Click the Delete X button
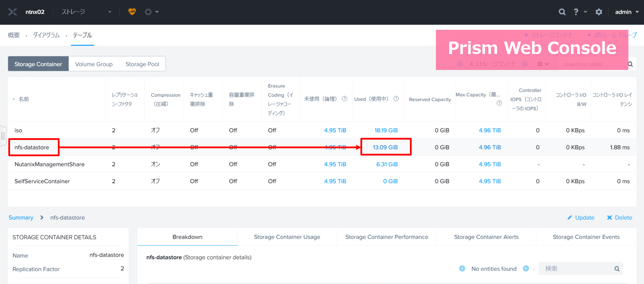The image size is (644, 284). pos(619,218)
